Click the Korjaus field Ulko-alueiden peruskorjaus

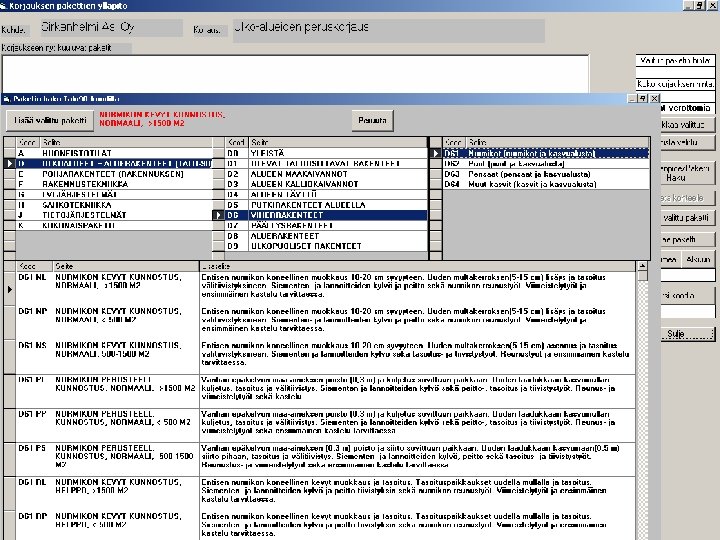388,31
